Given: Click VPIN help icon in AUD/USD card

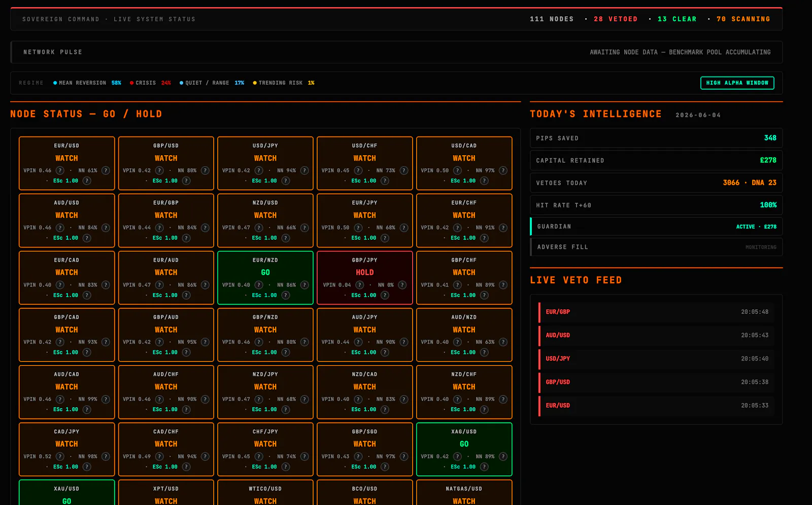Looking at the screenshot, I should click(60, 228).
